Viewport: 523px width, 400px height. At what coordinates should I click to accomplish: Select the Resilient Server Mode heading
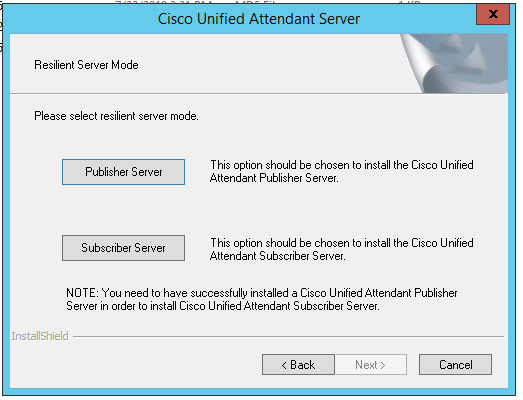tap(86, 65)
